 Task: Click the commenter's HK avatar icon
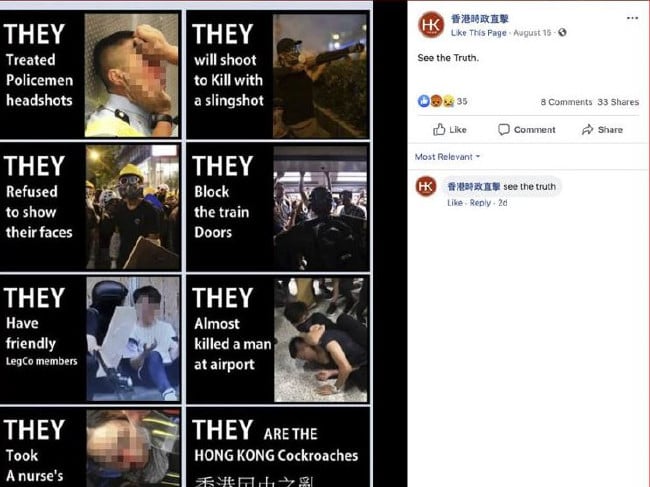click(426, 187)
